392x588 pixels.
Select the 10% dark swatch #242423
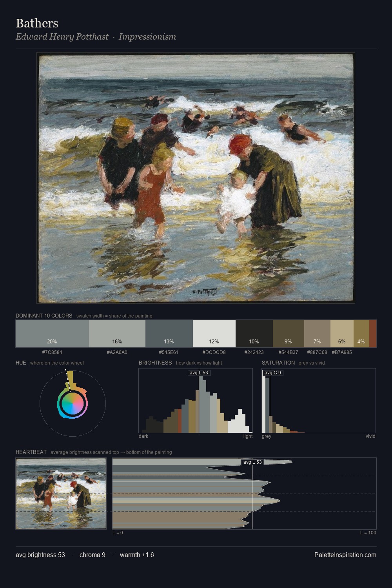click(254, 334)
